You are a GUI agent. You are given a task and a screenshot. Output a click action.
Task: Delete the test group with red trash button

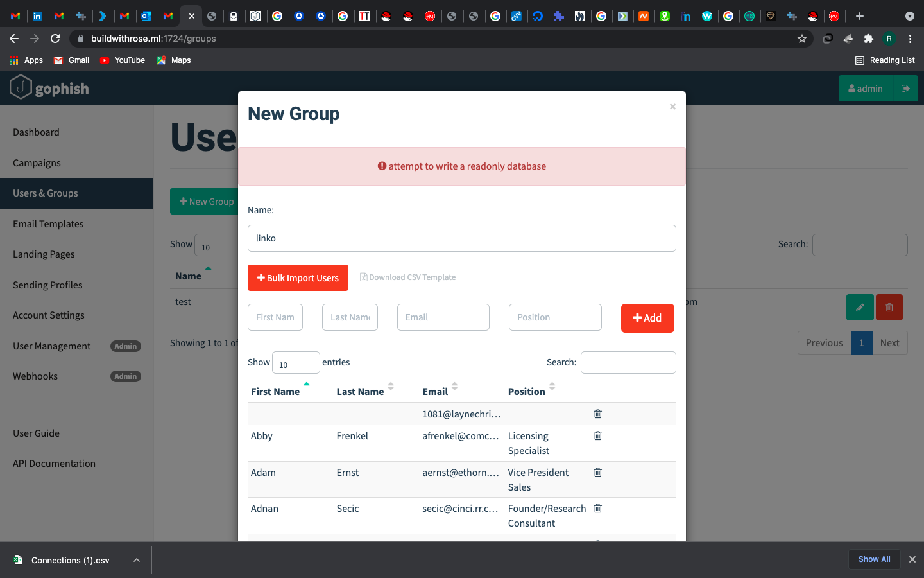pos(889,308)
